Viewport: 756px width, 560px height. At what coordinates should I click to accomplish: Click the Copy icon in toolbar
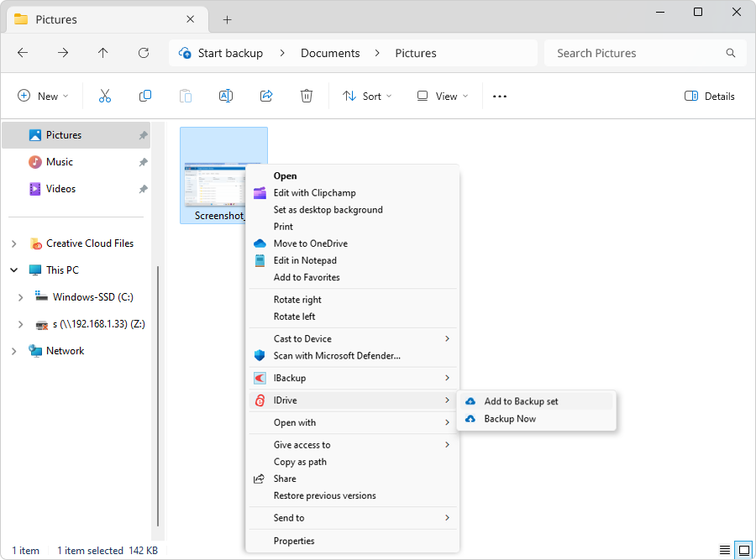[x=145, y=97]
